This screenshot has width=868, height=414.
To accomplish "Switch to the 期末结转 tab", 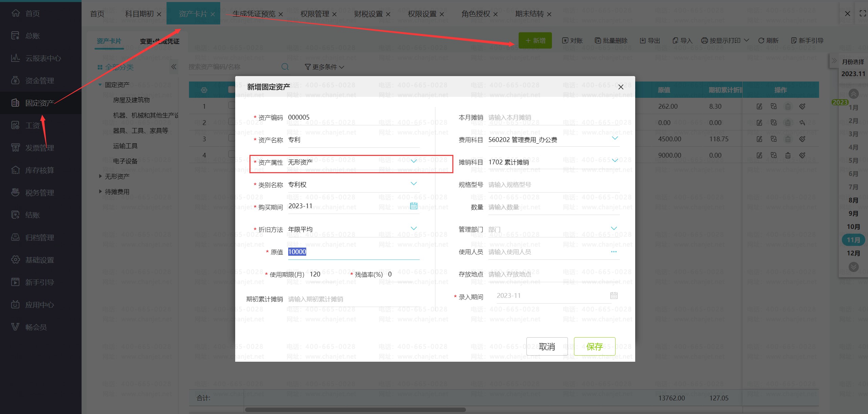I will point(529,14).
